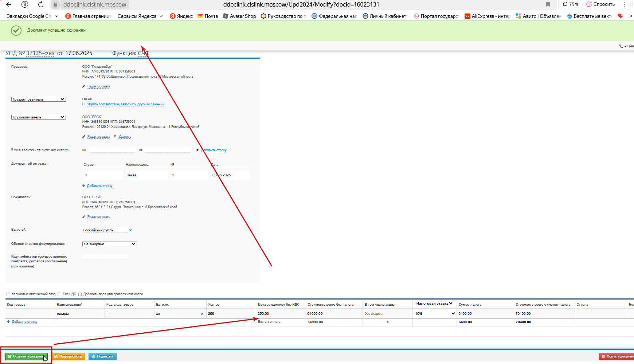The width and height of the screenshot is (634, 364).
Task: Clear unit шт with x icon
Action: pos(202,314)
